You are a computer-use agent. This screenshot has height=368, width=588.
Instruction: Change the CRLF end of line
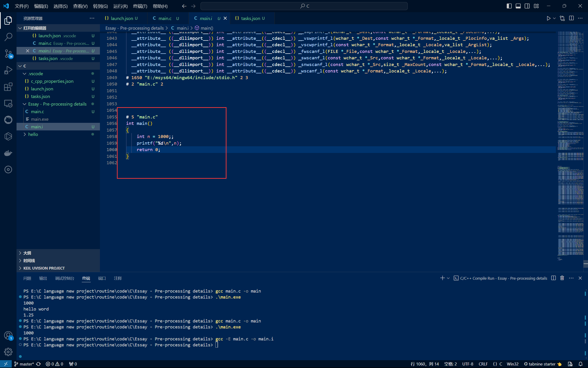click(483, 364)
